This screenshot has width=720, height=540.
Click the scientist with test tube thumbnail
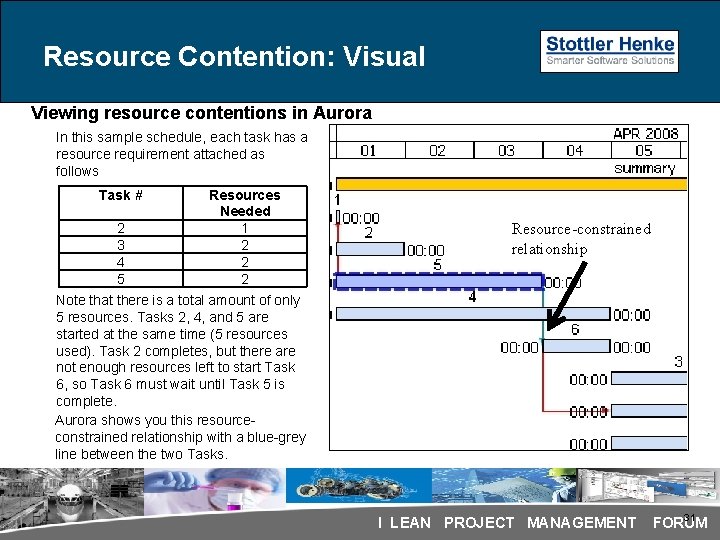pyautogui.click(x=214, y=491)
